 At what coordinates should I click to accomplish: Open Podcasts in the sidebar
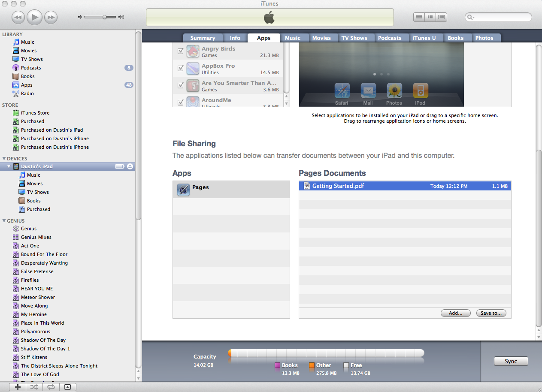[x=31, y=68]
